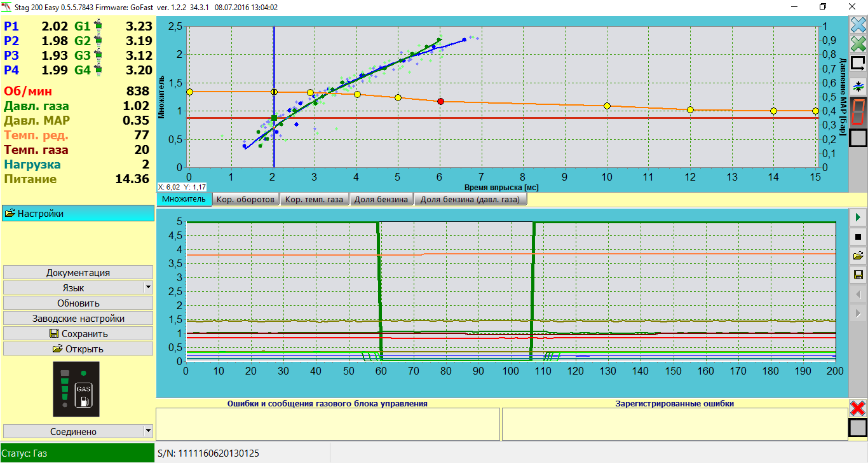Screen dimensions: 868x463
Task: Click the black rectangle arrow icon
Action: [858, 64]
